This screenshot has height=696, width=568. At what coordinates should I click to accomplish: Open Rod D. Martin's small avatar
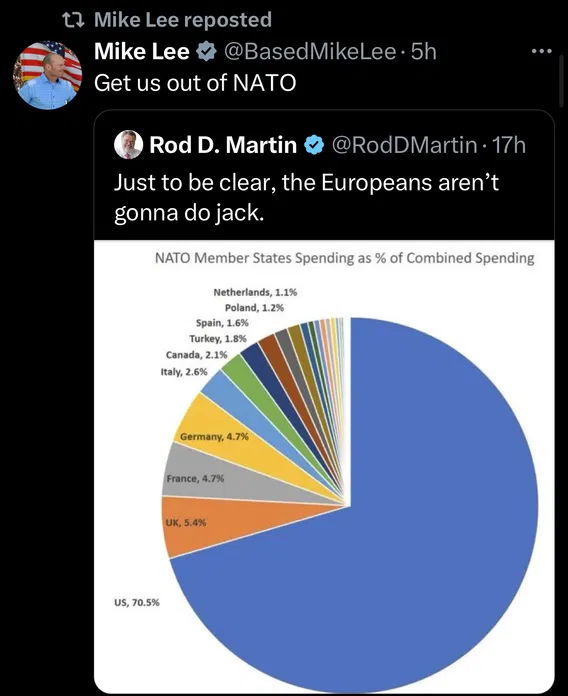coord(129,145)
